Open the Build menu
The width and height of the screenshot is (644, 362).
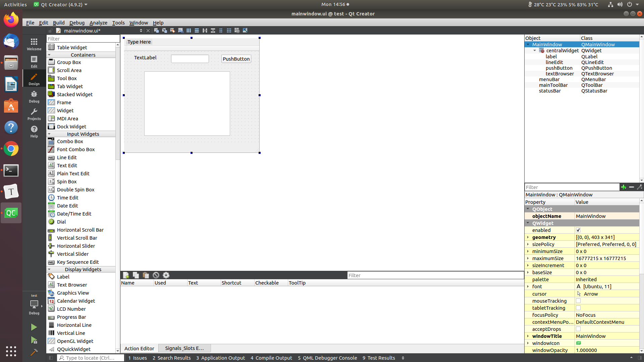coord(58,23)
